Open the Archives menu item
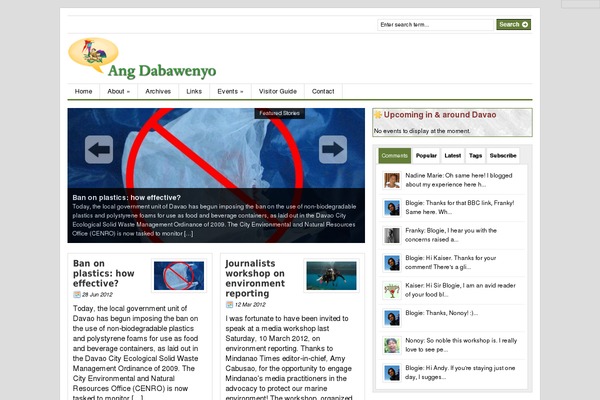This screenshot has height=400, width=600. 158,91
